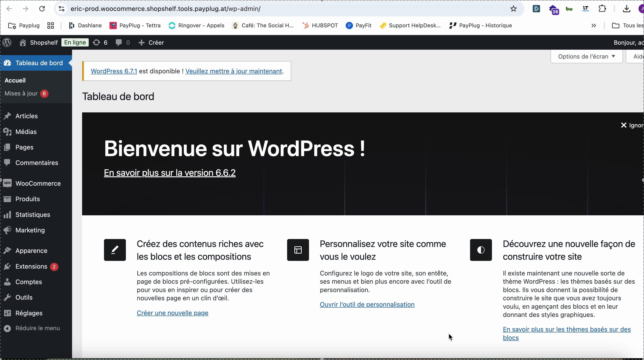The image size is (644, 360).
Task: Bookmark this page with the star icon
Action: [513, 9]
